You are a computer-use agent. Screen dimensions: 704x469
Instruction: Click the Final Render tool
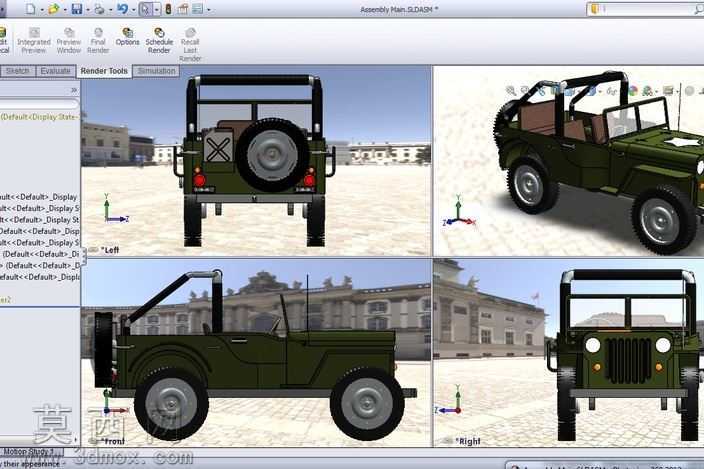click(x=98, y=40)
